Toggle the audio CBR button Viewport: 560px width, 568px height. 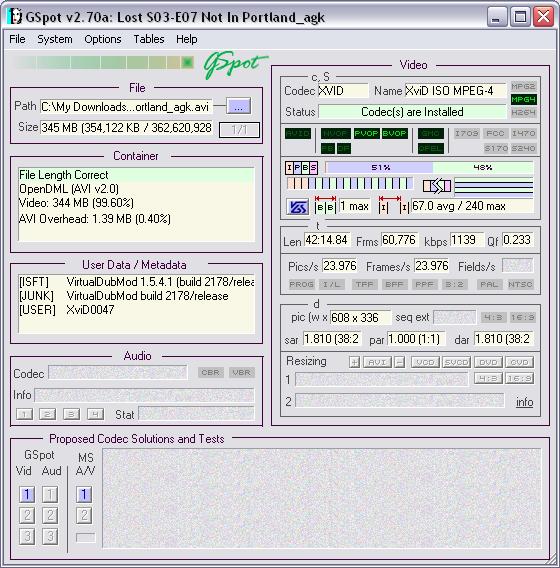210,373
